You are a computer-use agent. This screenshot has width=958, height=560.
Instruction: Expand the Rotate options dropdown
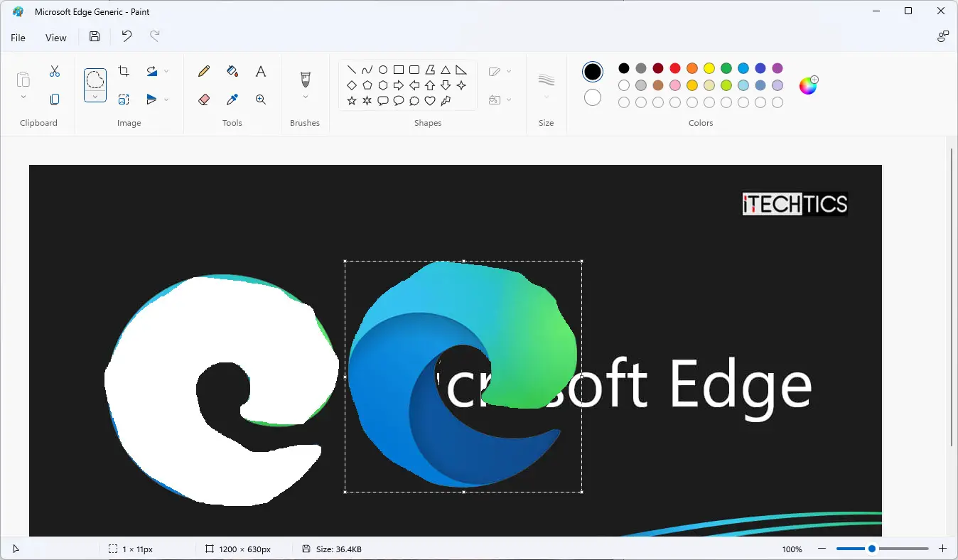click(x=166, y=71)
